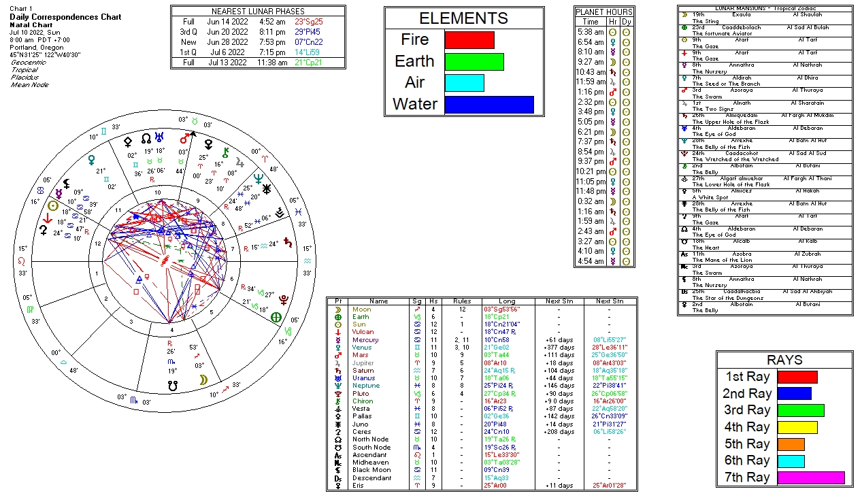Click the orange 5th Ray bar
862x504 pixels.
pyautogui.click(x=791, y=444)
